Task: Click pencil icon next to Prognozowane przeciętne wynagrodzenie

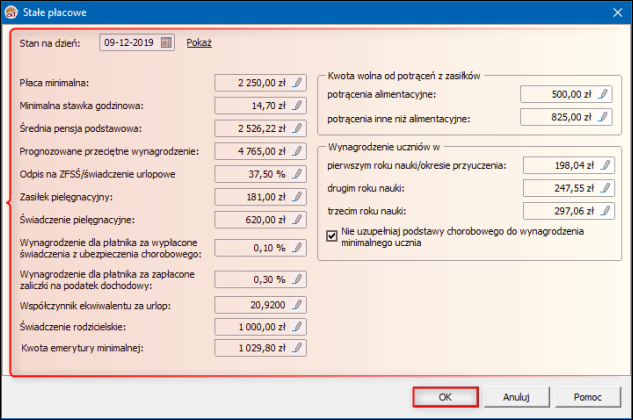Action: (298, 151)
